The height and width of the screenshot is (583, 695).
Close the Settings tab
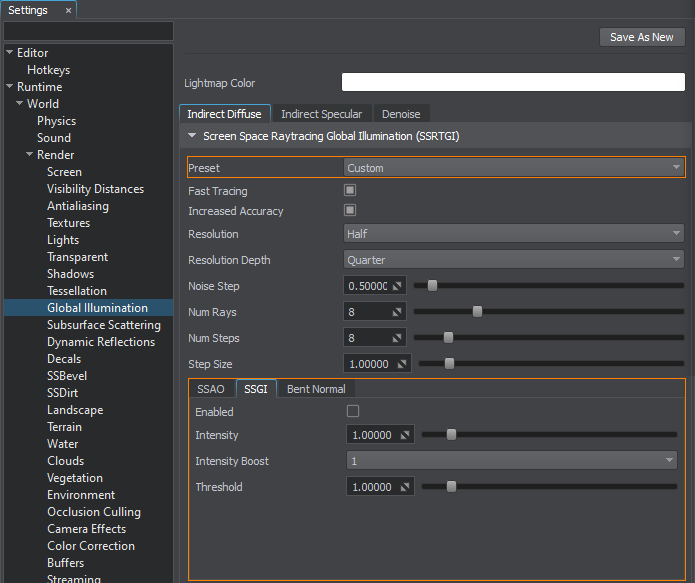[x=68, y=10]
